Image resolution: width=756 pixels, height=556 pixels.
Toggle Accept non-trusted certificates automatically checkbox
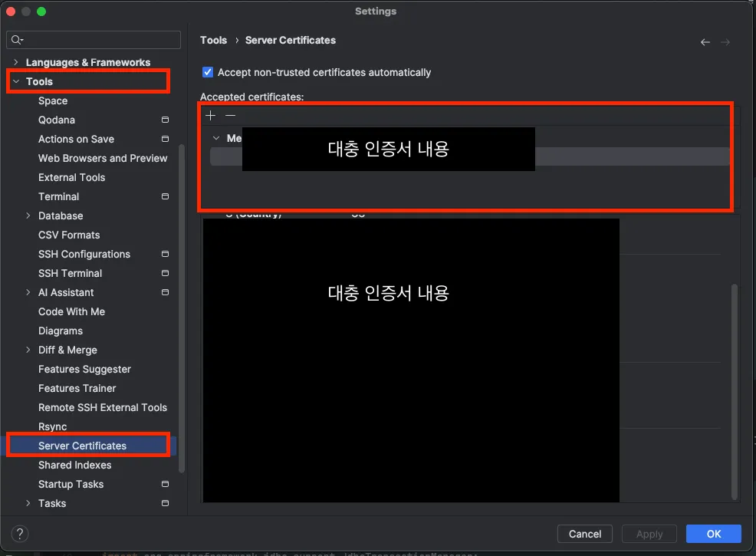[x=208, y=72]
